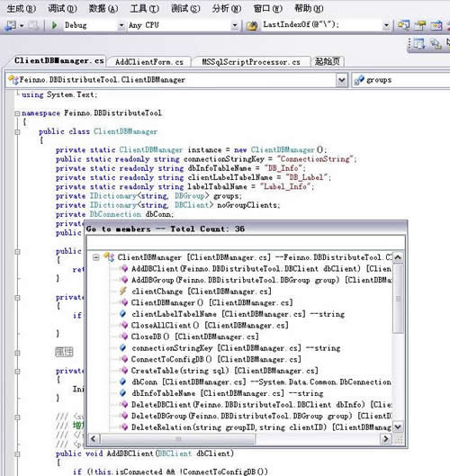Switch to the ClientDBManager.cs tab
The image size is (450, 476).
click(x=58, y=60)
